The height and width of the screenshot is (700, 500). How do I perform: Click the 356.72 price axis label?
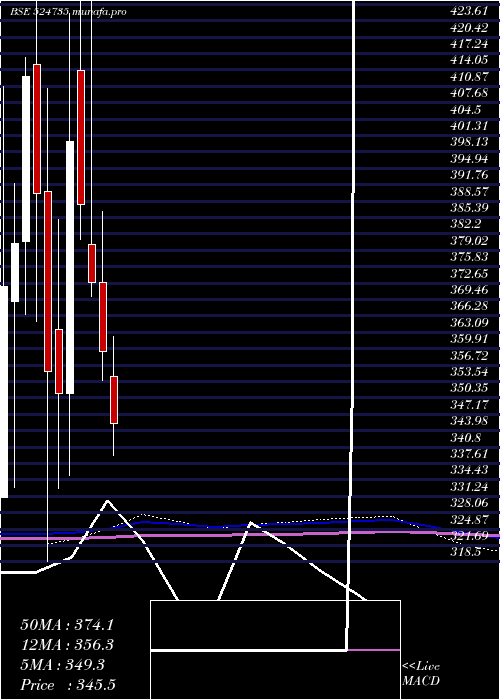click(x=469, y=355)
